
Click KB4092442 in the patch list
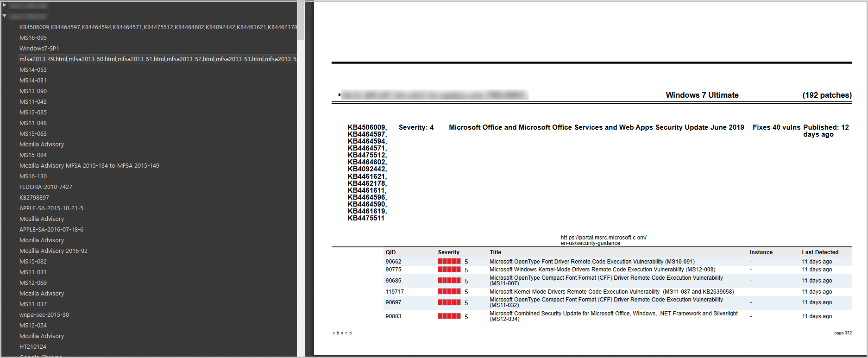(367, 169)
